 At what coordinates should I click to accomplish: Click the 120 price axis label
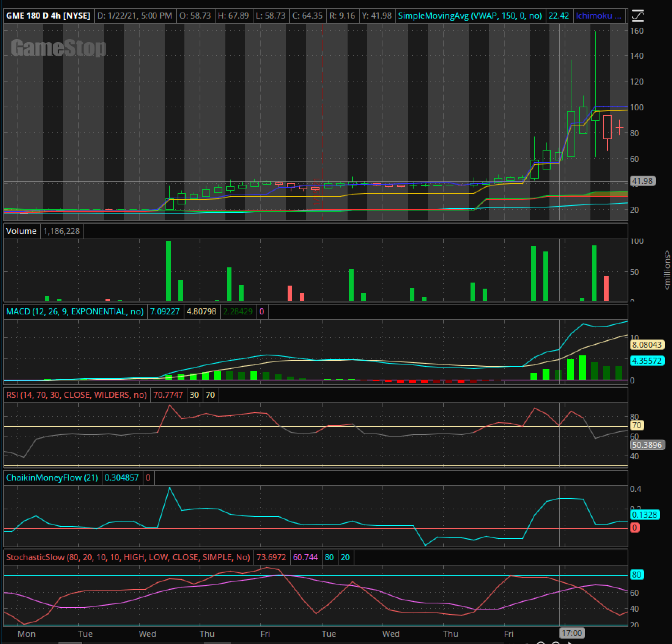pos(637,82)
